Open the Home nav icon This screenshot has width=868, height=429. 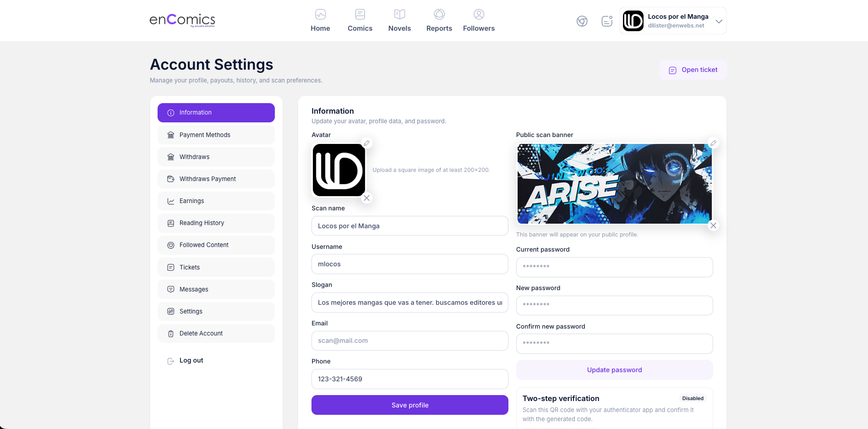320,14
